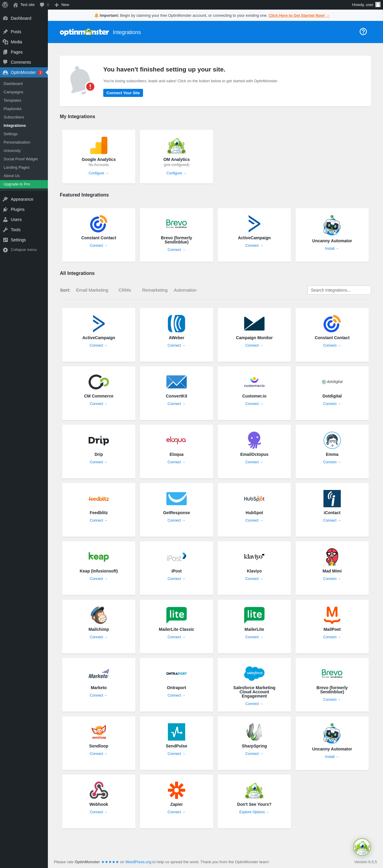Click the SharpSpring logo icon
Screen dimensions: 383x868
(x=254, y=732)
